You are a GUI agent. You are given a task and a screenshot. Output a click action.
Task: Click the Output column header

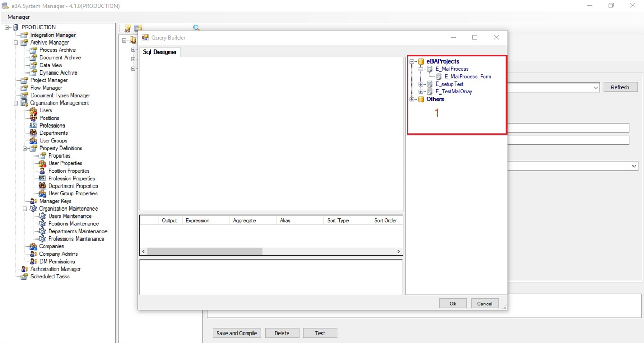click(170, 221)
